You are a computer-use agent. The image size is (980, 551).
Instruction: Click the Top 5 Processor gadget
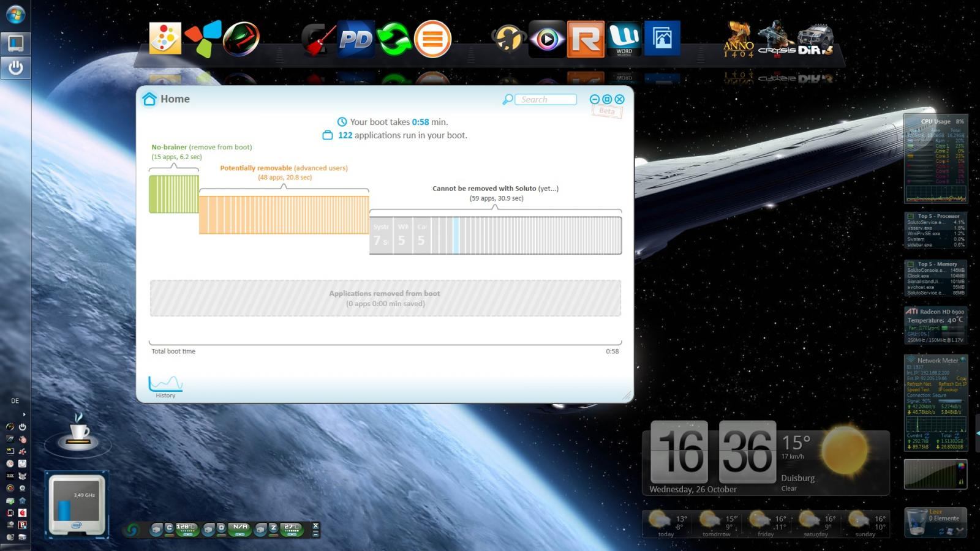click(x=936, y=230)
